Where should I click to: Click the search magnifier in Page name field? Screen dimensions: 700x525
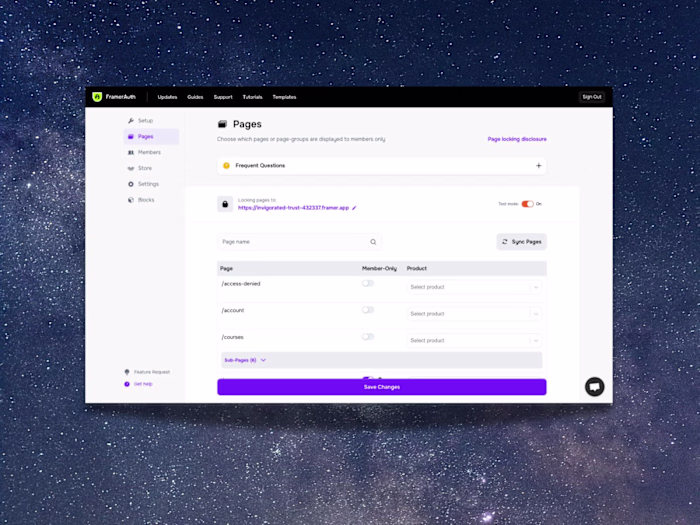pos(373,242)
